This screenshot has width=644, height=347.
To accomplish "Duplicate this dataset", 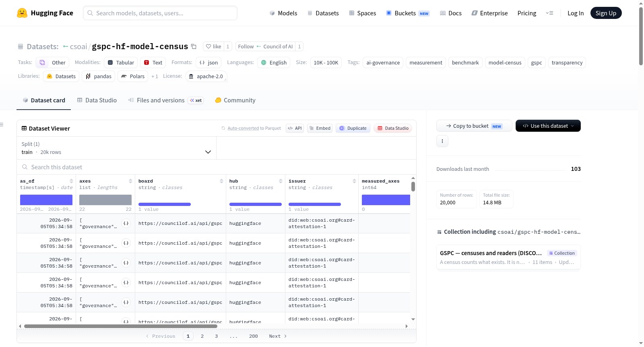I will coord(353,128).
